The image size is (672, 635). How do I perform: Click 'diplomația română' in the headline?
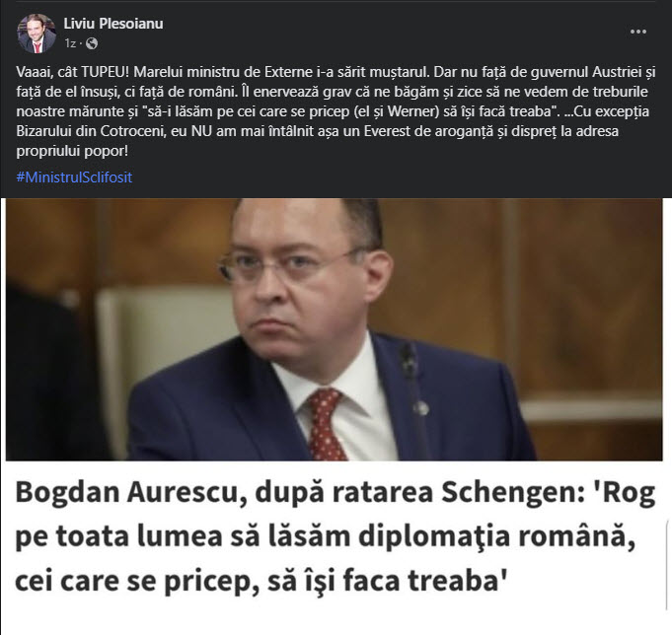pyautogui.click(x=496, y=536)
